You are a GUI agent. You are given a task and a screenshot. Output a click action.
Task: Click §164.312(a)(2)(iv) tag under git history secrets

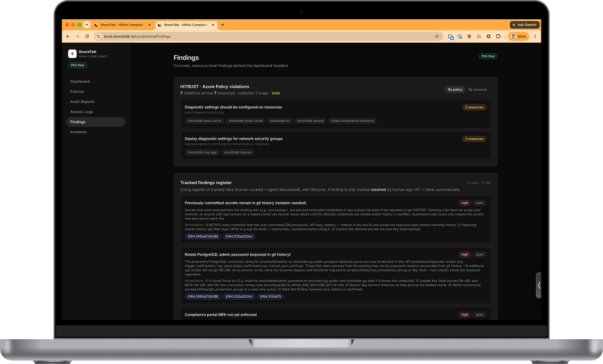click(239, 237)
